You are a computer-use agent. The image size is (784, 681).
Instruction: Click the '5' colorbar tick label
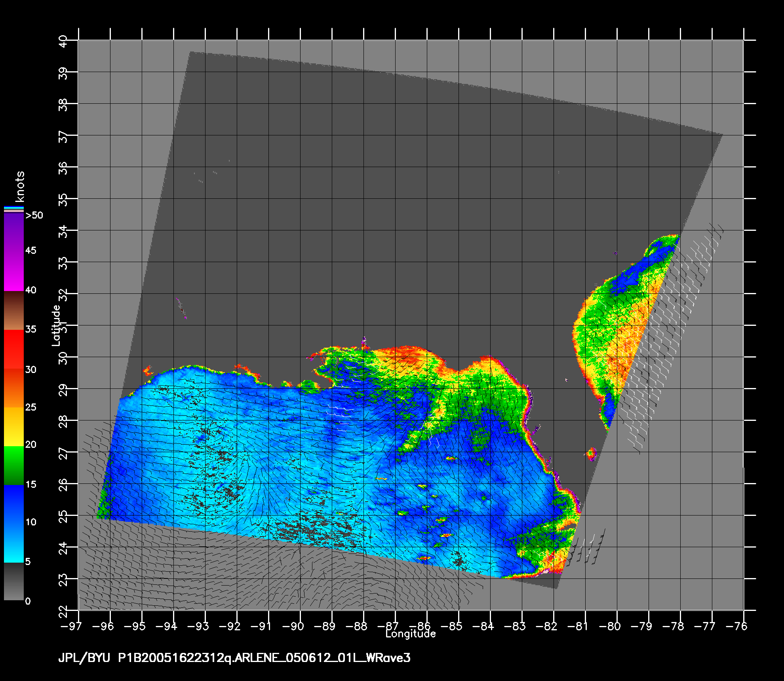click(x=28, y=561)
